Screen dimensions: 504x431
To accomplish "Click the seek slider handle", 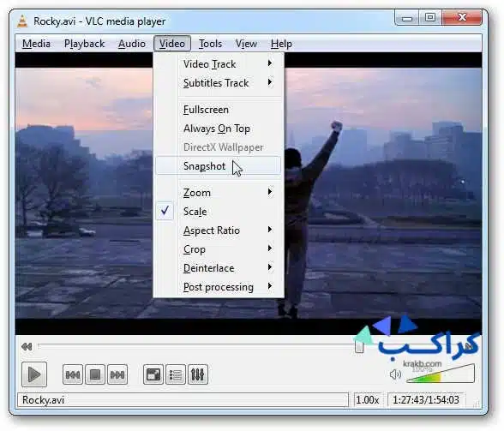I will (x=359, y=346).
